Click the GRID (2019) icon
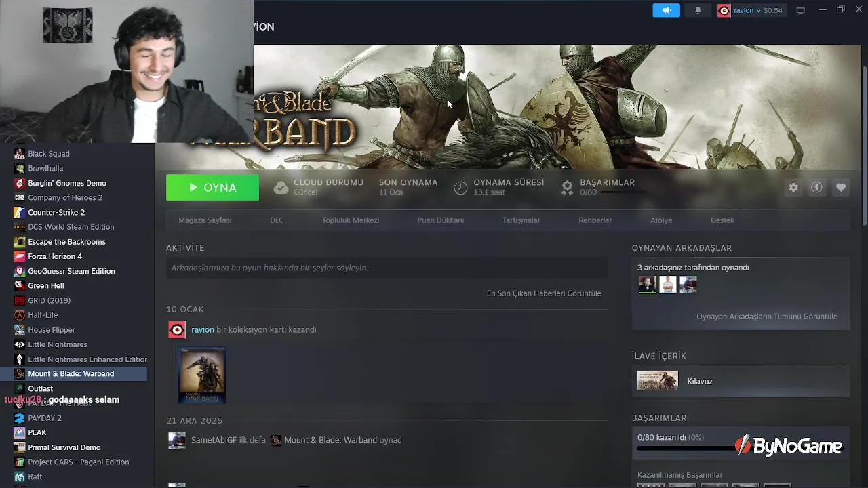 coord(20,300)
